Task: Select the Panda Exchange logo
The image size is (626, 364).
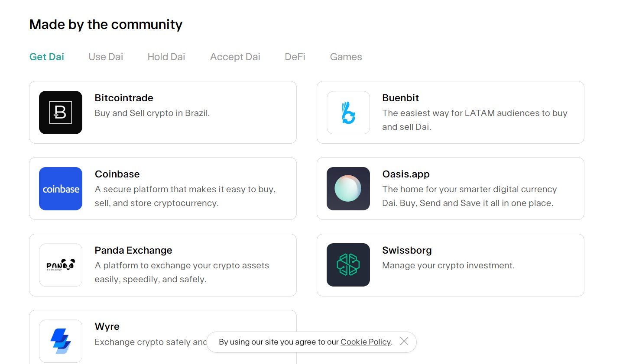Action: click(61, 265)
